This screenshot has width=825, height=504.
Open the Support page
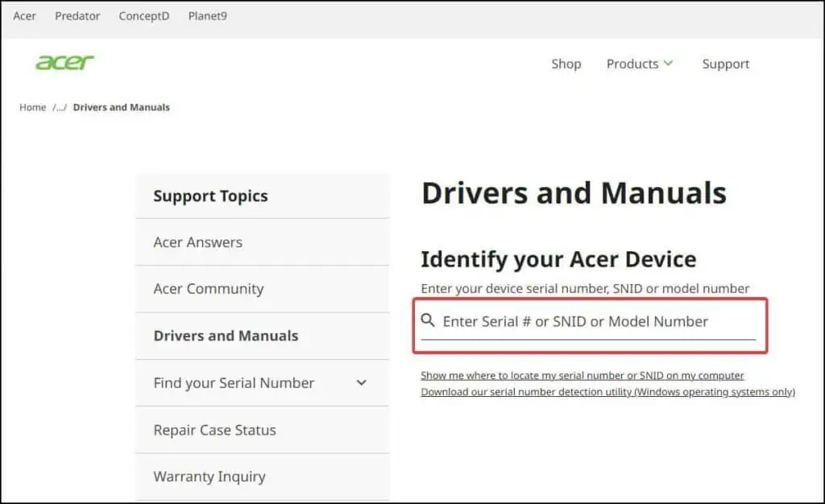725,64
